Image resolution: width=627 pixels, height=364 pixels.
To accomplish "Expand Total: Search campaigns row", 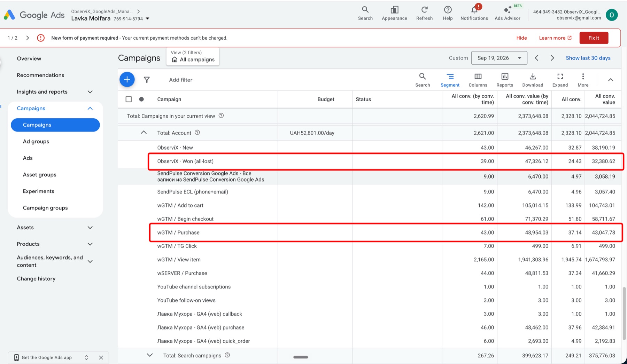I will click(x=150, y=355).
